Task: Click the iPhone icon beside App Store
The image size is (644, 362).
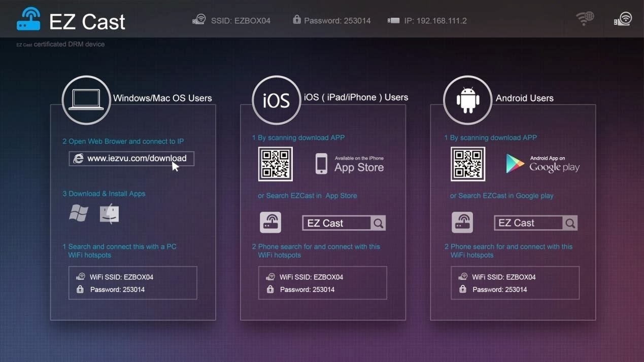Action: [x=321, y=164]
